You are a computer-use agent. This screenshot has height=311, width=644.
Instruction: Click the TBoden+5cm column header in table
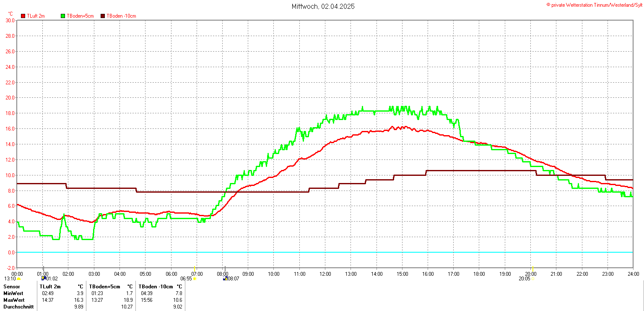tap(104, 287)
